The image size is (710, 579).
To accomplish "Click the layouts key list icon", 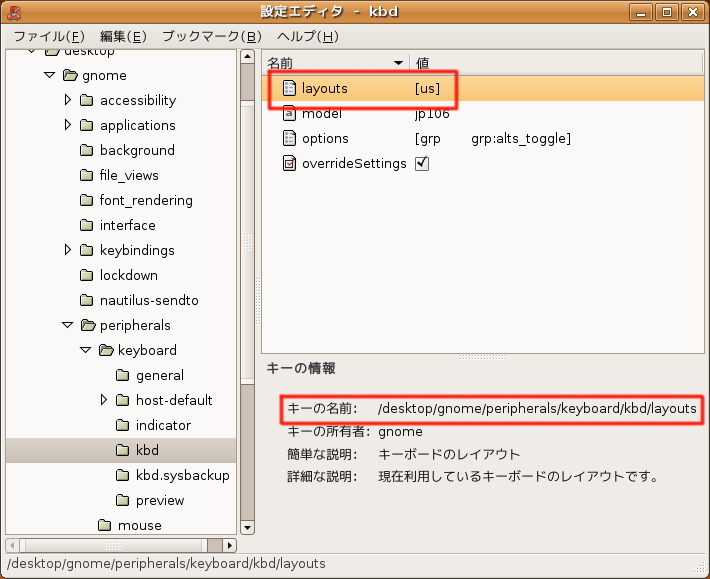I will coord(289,89).
